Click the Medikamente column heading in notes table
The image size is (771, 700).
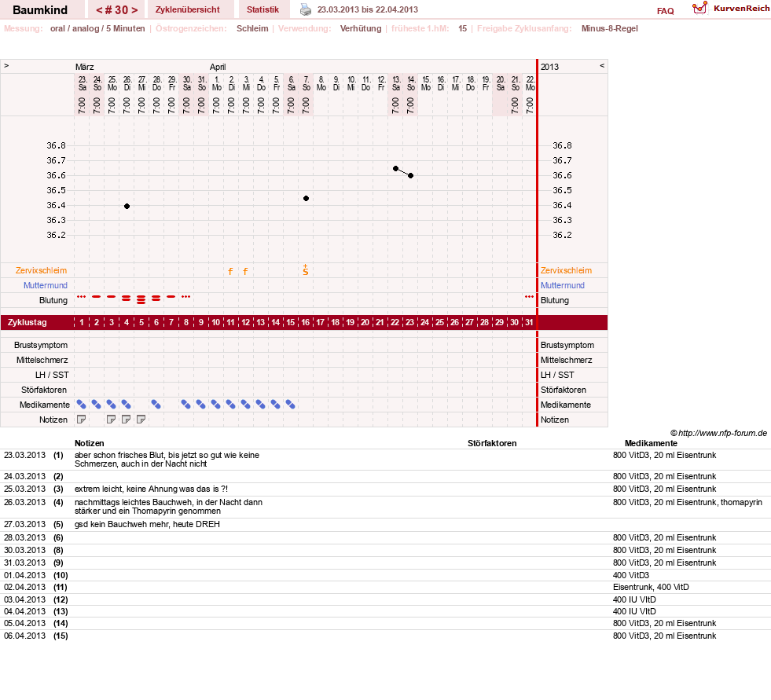click(x=651, y=443)
